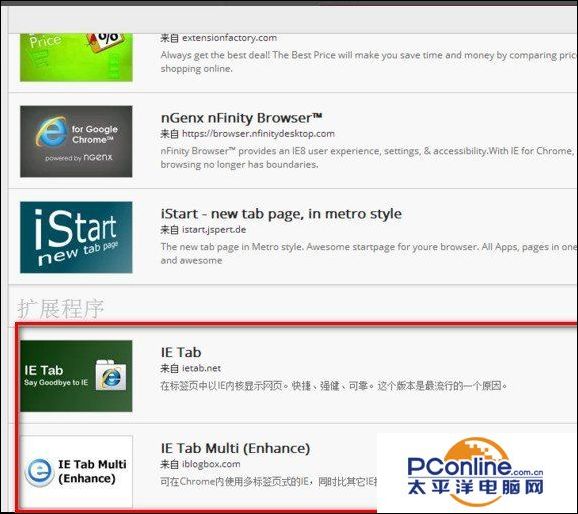The height and width of the screenshot is (514, 578).
Task: Select the iStart Metro style description text
Action: coord(369,254)
